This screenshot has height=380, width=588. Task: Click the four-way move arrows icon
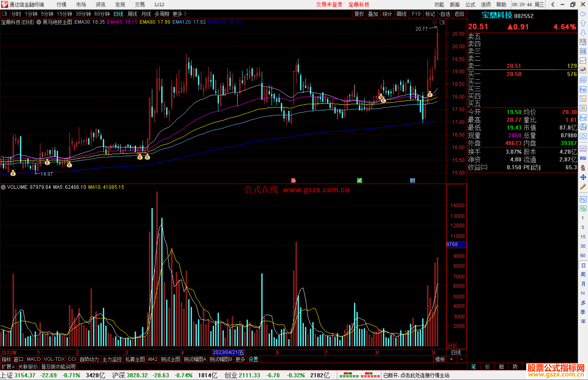point(583,177)
